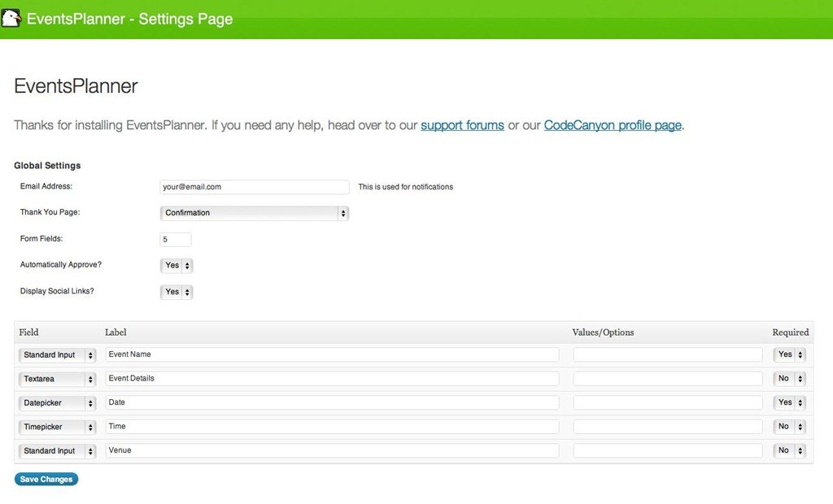This screenshot has height=504, width=833.
Task: Click the 'Thank You Page:' label
Action: (50, 212)
